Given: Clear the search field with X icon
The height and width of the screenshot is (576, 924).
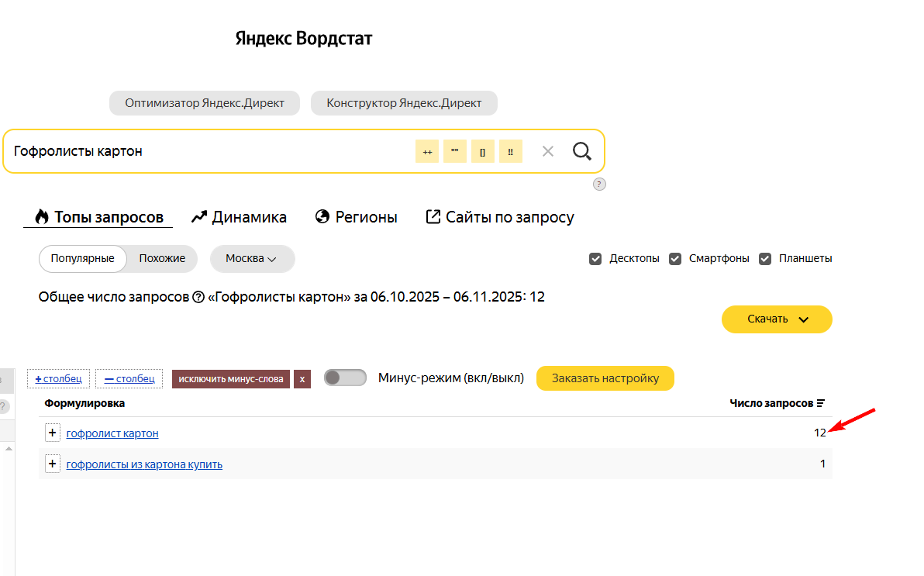Looking at the screenshot, I should coord(548,151).
